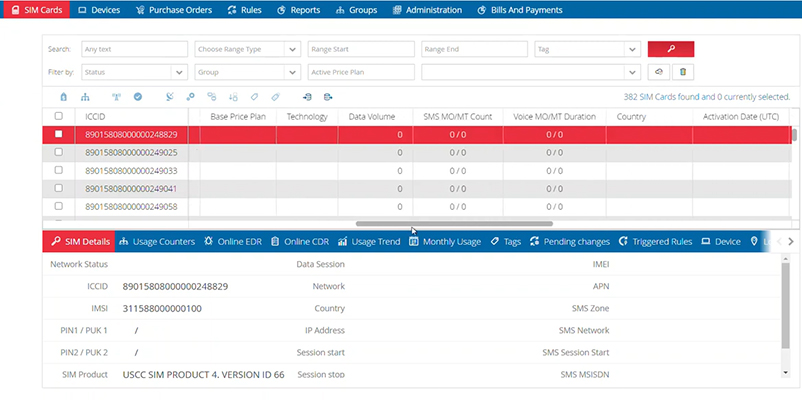802x400 pixels.
Task: Select the checkbox for ICCID 8901580800000249041
Action: pos(59,188)
